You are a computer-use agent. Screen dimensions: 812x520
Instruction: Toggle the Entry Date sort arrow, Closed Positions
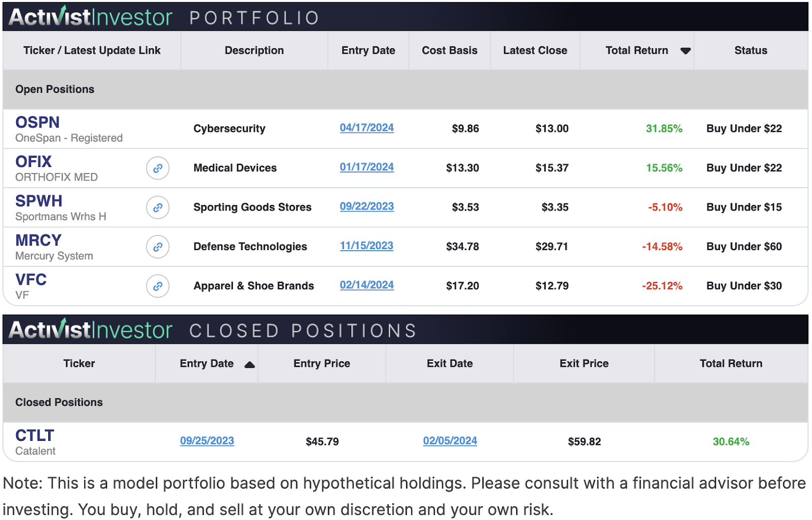pyautogui.click(x=249, y=364)
